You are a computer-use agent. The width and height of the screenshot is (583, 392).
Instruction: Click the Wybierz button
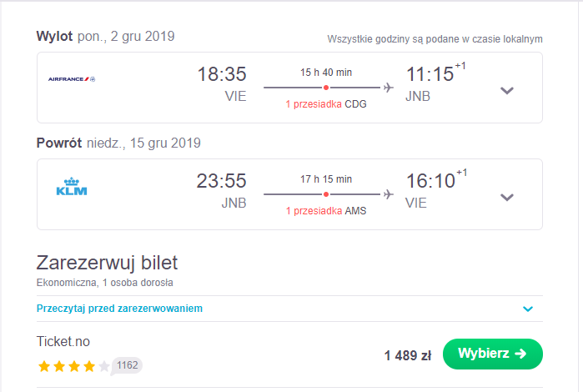point(493,354)
